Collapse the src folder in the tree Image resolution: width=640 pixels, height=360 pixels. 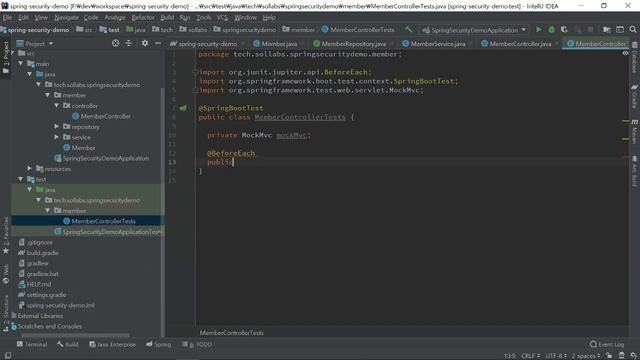point(13,53)
